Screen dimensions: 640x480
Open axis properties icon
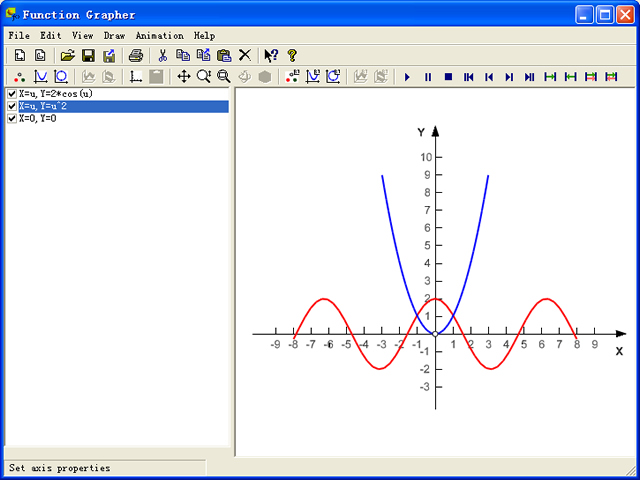(136, 76)
